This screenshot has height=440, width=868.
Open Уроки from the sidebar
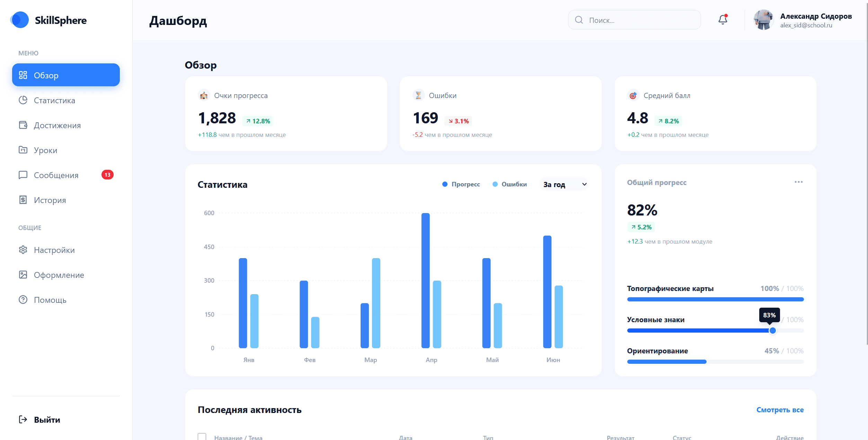pos(23,150)
